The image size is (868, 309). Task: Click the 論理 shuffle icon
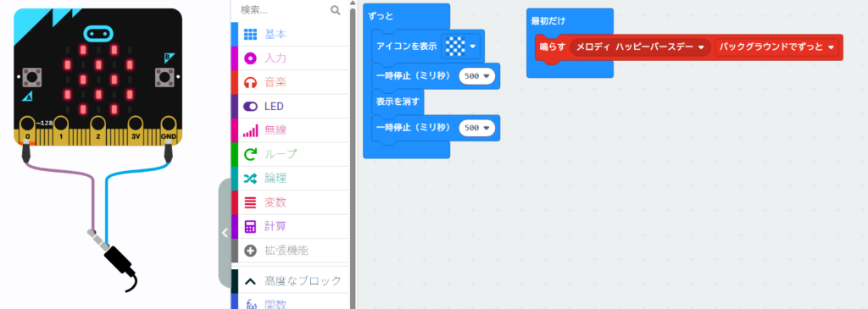coord(250,178)
